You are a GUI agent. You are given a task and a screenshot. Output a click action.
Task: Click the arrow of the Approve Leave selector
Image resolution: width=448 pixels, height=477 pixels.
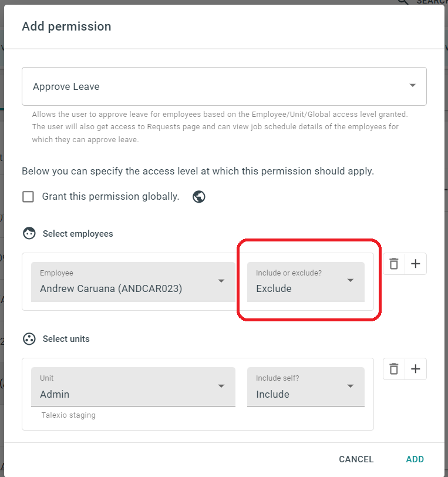(x=412, y=86)
